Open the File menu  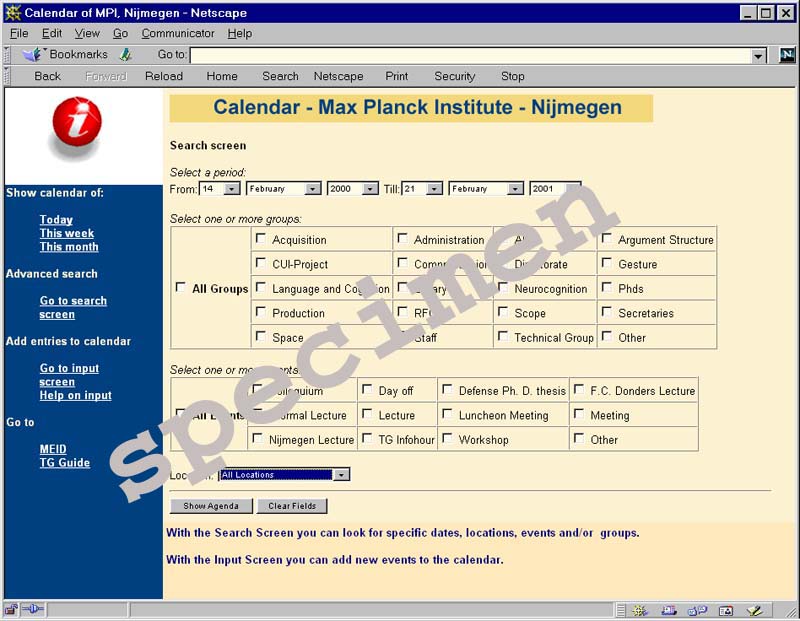tap(19, 33)
